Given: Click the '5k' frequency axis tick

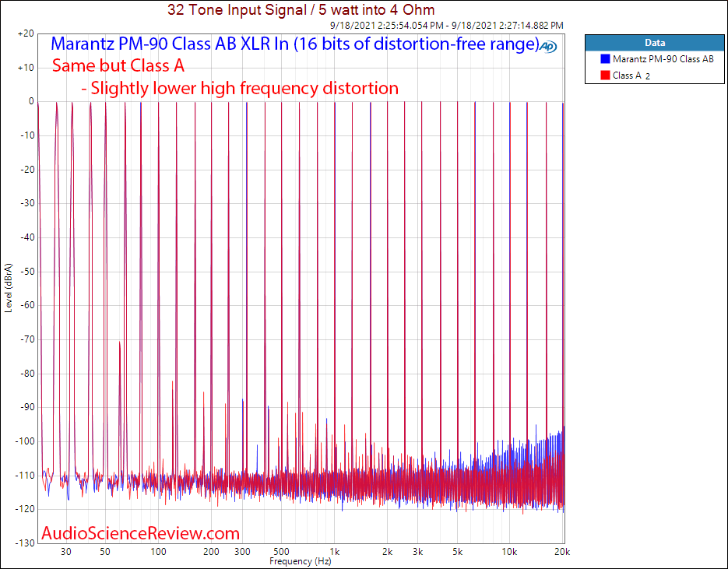Looking at the screenshot, I should pyautogui.click(x=457, y=552).
